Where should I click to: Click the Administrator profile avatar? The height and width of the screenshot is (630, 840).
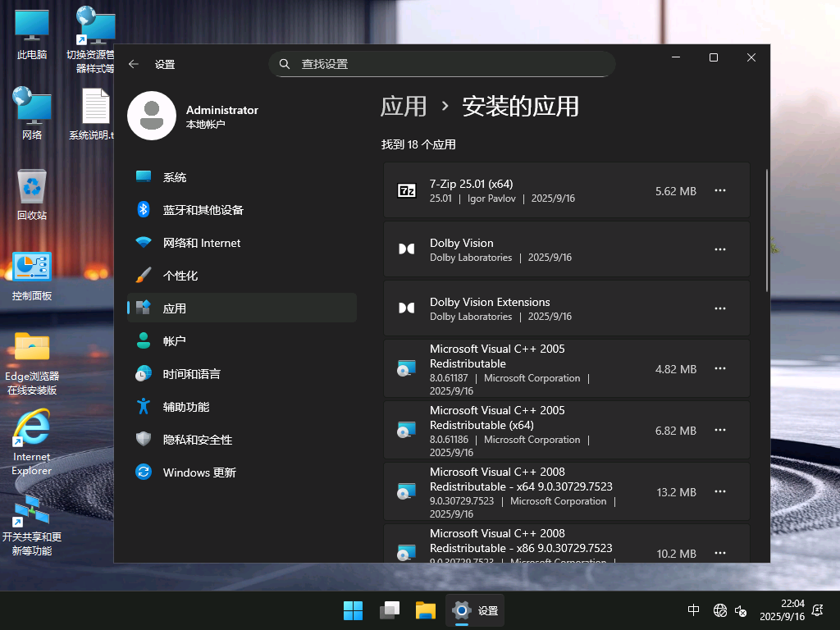coord(152,116)
